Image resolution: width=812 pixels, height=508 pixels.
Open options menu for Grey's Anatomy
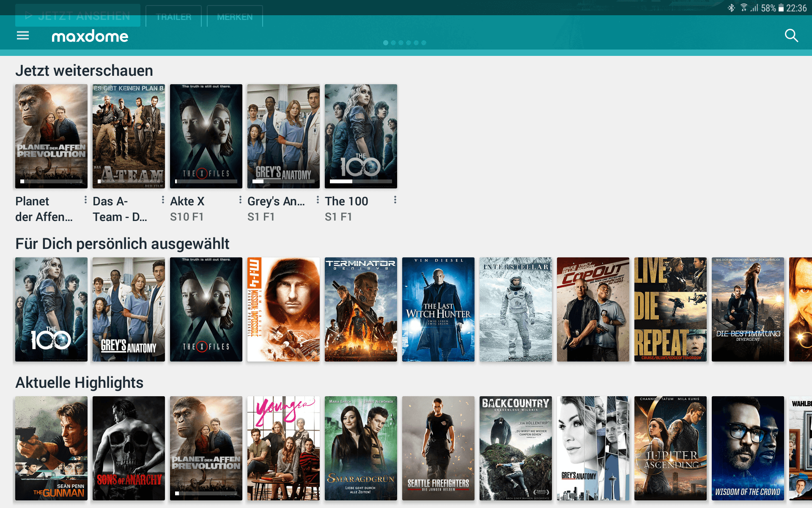click(x=318, y=200)
